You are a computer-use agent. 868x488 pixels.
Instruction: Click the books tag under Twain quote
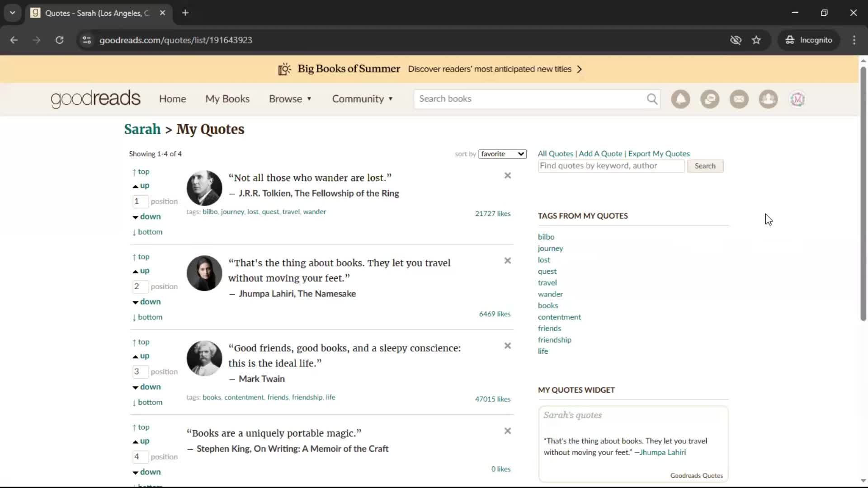pos(212,397)
